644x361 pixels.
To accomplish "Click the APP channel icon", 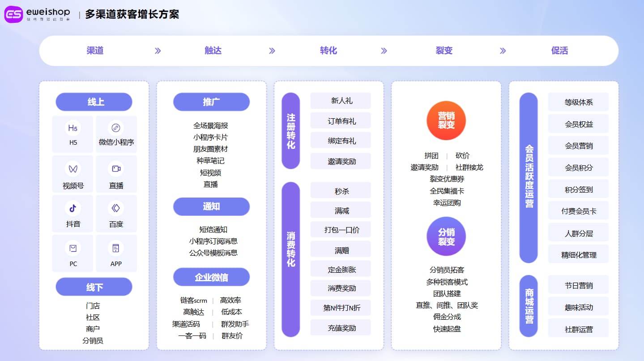I will (x=116, y=248).
